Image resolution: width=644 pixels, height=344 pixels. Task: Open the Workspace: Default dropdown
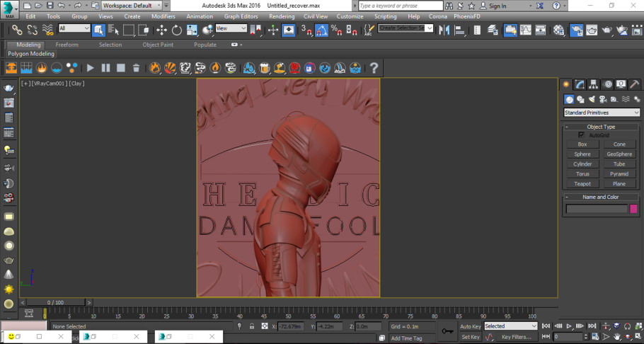tap(132, 6)
